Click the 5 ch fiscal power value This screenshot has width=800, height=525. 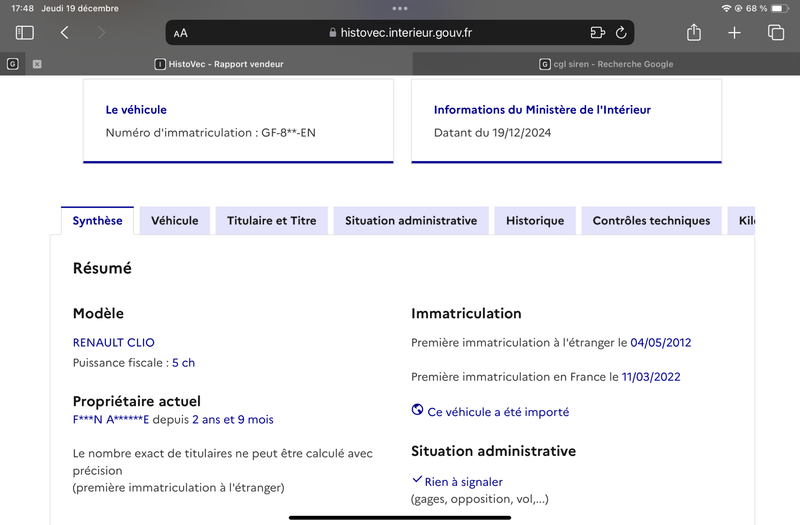click(x=183, y=363)
